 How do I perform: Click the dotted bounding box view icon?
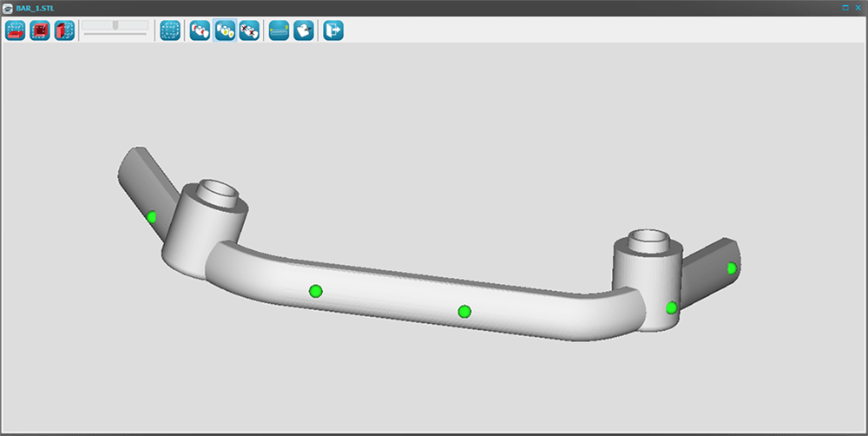(x=170, y=30)
